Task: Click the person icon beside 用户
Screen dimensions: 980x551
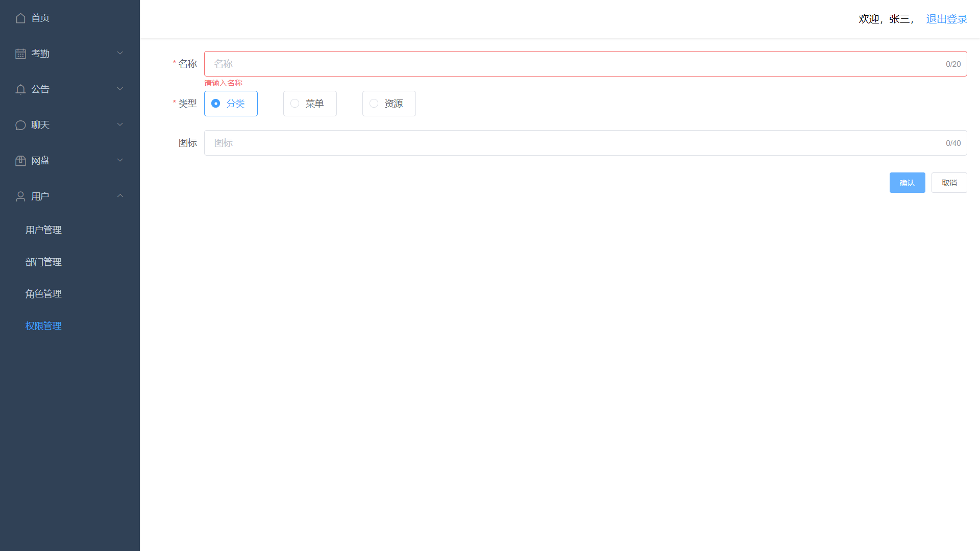Action: pos(20,196)
